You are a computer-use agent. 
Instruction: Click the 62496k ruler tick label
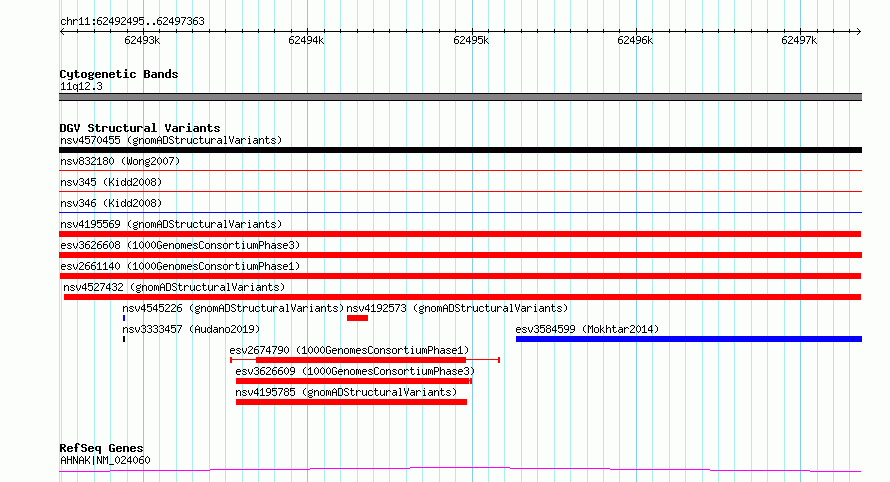[x=635, y=40]
